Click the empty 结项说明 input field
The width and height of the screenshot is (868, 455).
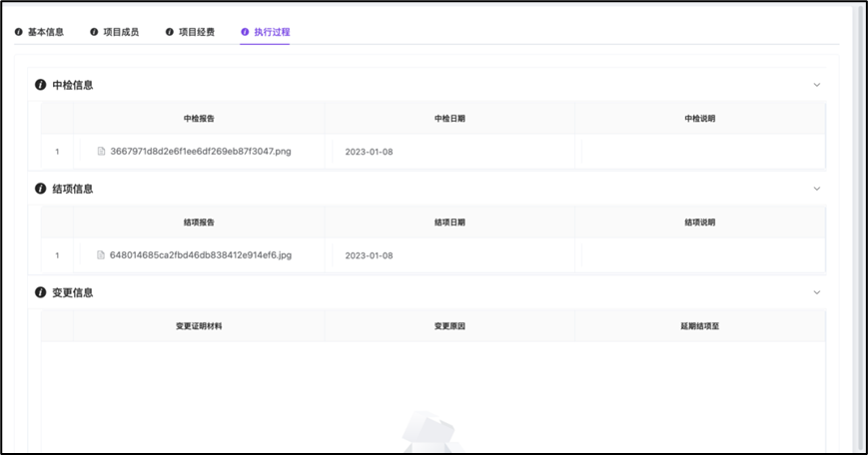701,255
